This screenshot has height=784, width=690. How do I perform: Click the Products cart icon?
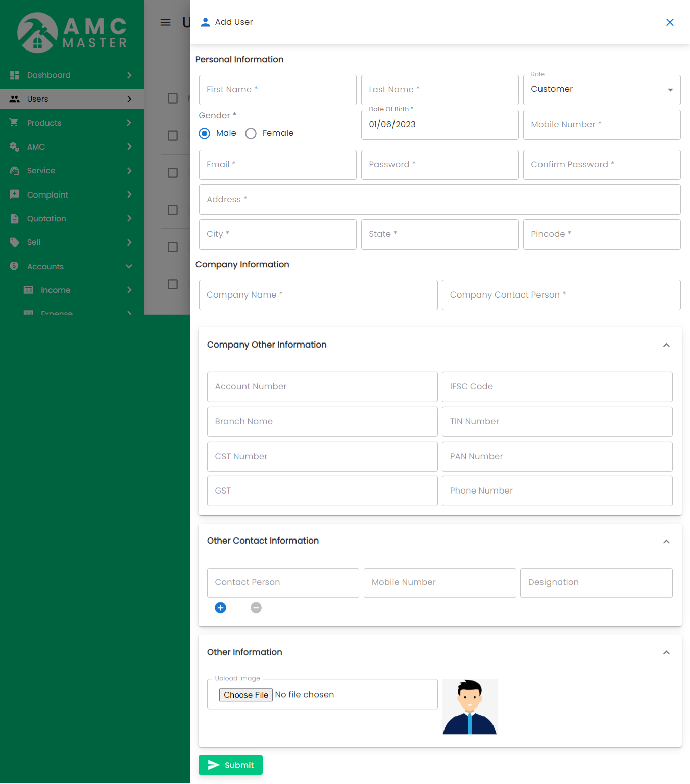coord(14,123)
